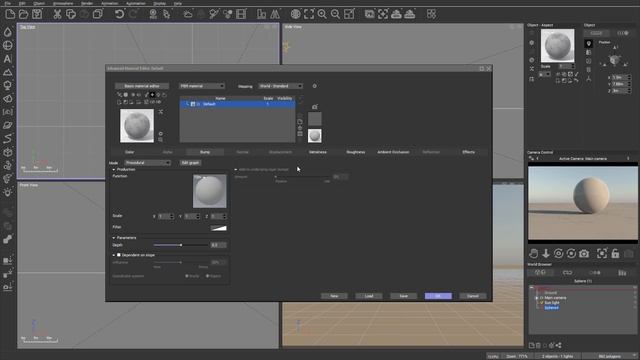Adjust the Depth slider
Screen dimensions: 640x360
pyautogui.click(x=181, y=245)
